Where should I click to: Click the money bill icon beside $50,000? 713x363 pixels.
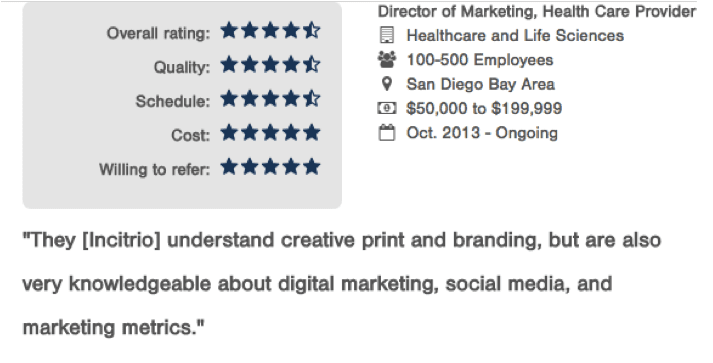[387, 108]
